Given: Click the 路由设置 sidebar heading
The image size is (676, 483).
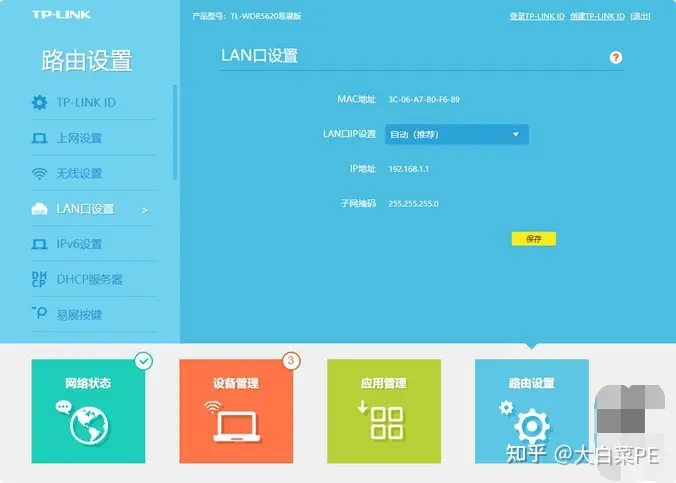Looking at the screenshot, I should click(87, 60).
